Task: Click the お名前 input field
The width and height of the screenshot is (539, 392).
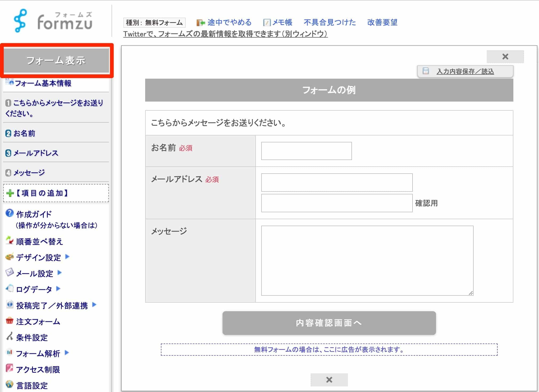Action: [306, 151]
